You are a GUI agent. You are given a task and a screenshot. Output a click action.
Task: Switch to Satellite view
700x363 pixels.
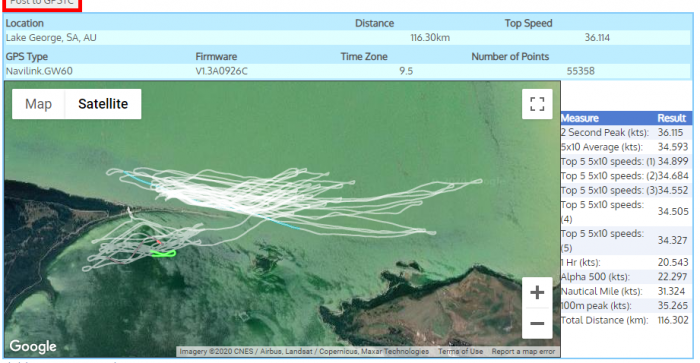tap(103, 104)
